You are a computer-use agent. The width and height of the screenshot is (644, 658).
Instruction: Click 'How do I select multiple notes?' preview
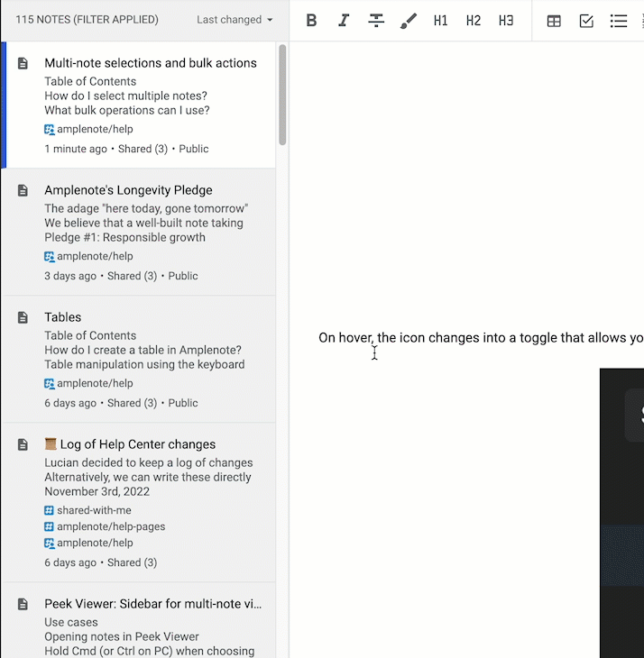pyautogui.click(x=126, y=96)
